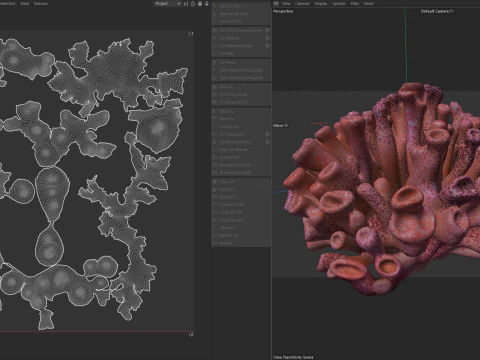Click Start Interactive Mapping

241,70
